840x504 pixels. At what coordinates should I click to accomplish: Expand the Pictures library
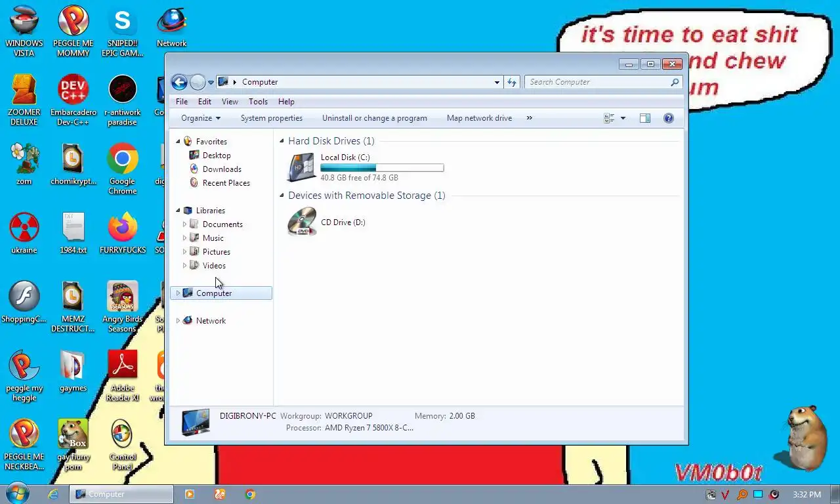[184, 252]
